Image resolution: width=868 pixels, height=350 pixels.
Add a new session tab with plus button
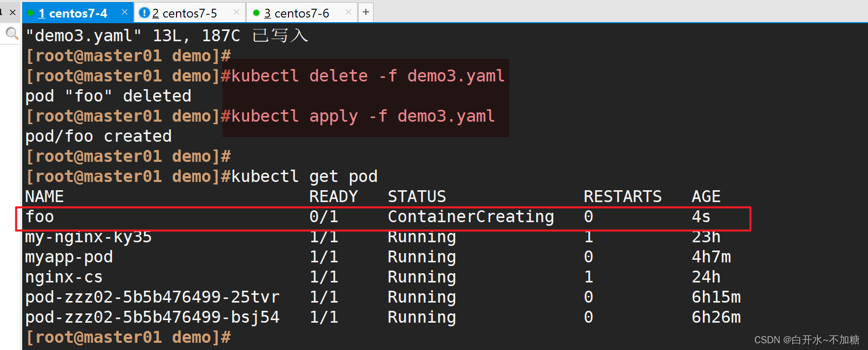366,12
